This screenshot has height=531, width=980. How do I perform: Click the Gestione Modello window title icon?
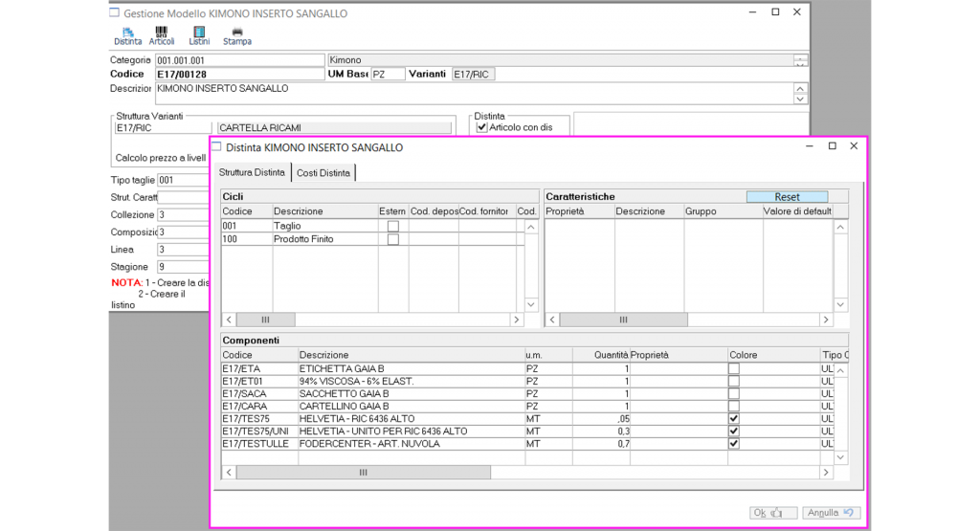115,12
